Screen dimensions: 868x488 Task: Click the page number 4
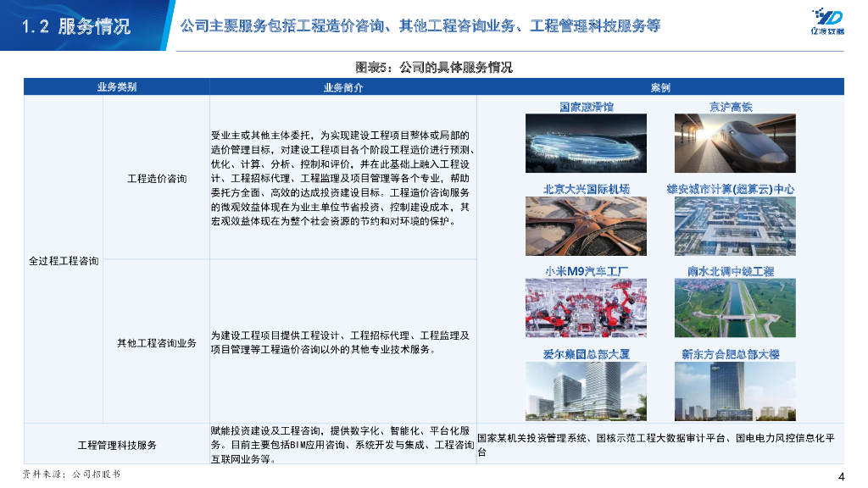842,477
